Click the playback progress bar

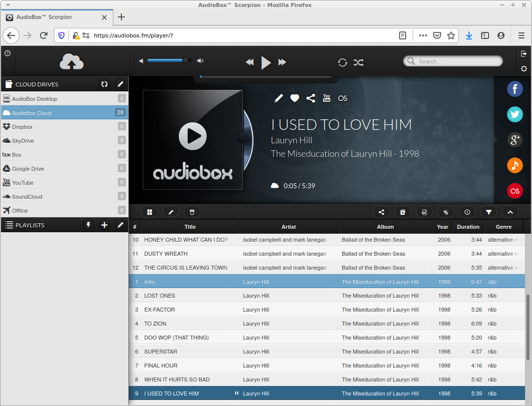click(x=266, y=77)
